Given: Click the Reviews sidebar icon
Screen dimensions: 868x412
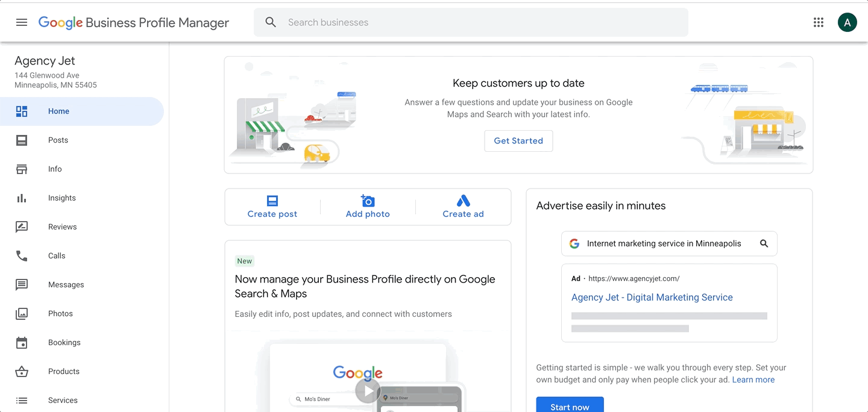Looking at the screenshot, I should [x=22, y=227].
